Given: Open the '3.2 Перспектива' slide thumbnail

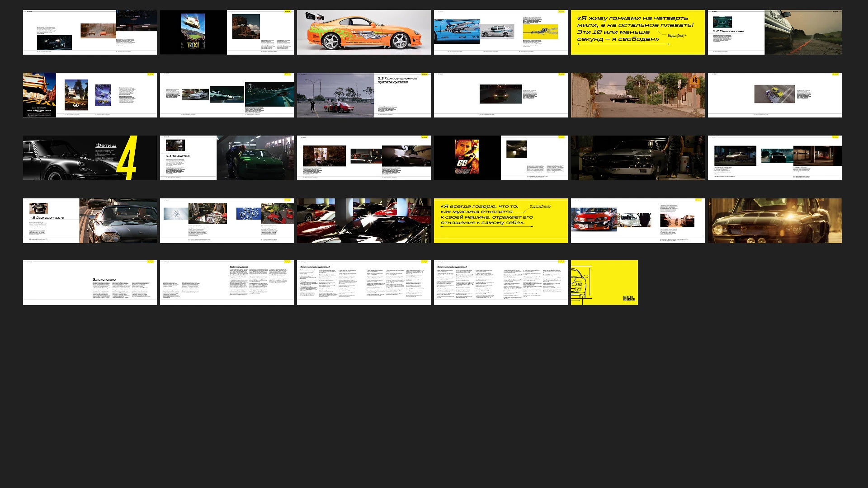Looking at the screenshot, I should (x=774, y=32).
